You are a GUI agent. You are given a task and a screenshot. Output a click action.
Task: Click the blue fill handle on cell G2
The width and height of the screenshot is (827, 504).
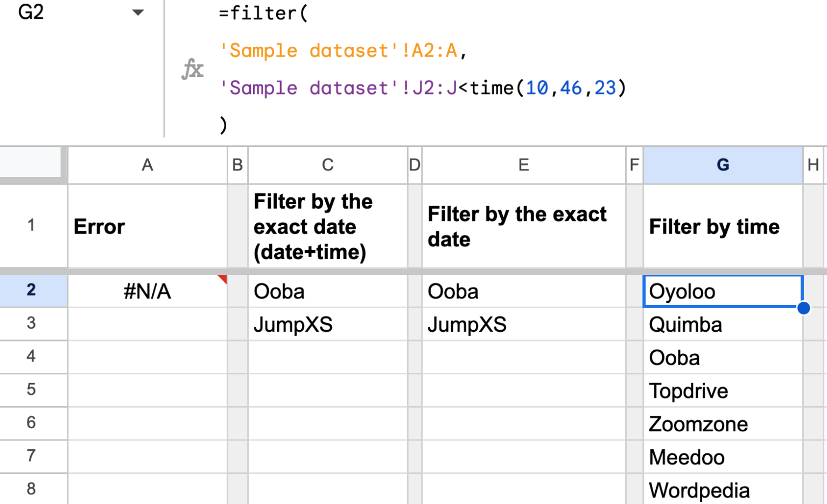[803, 308]
